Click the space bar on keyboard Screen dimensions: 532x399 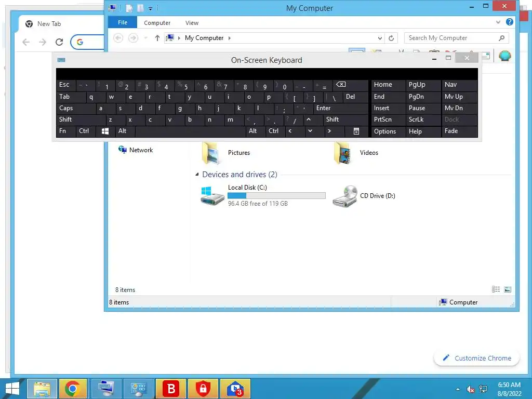coord(190,131)
